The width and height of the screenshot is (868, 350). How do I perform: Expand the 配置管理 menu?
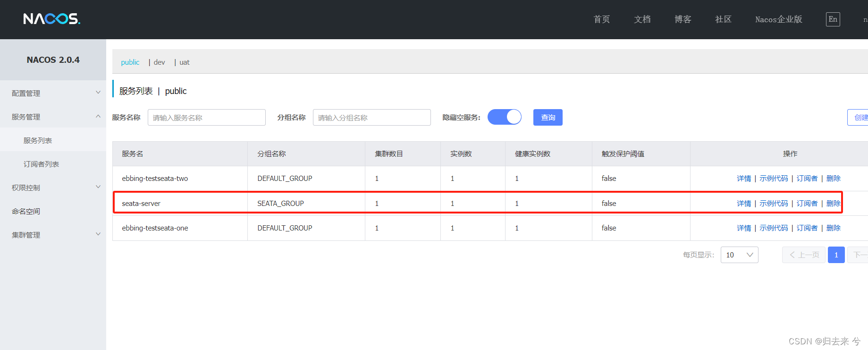[x=53, y=93]
